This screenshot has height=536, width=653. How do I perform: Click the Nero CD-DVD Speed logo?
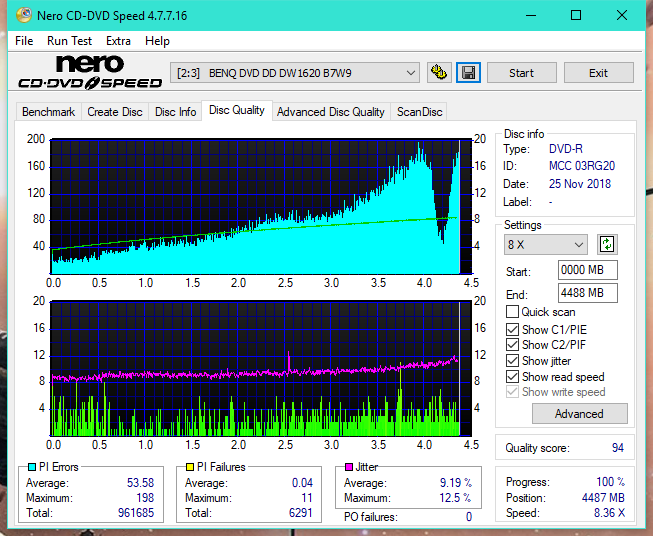point(90,72)
